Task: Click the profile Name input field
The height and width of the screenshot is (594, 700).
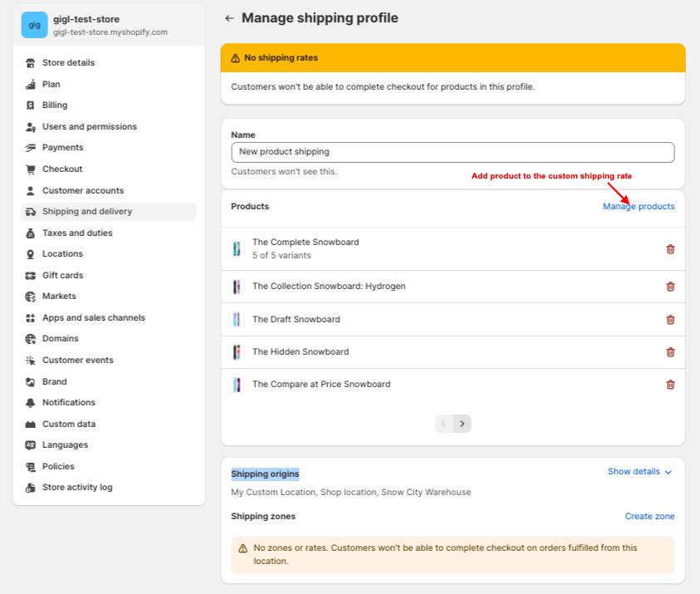Action: 453,152
